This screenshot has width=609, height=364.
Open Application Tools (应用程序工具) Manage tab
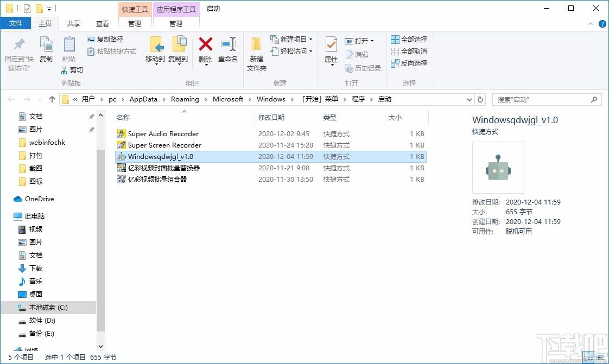coord(176,24)
